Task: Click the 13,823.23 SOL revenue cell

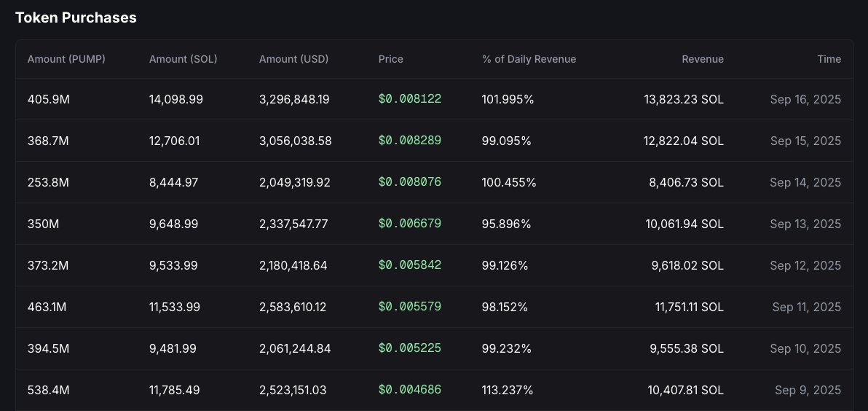Action: (x=684, y=100)
